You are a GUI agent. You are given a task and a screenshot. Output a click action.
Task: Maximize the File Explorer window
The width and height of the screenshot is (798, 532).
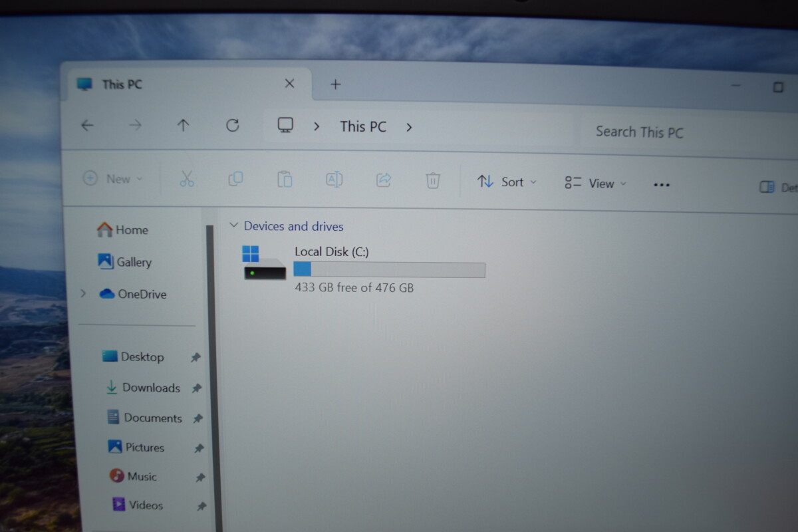[x=778, y=87]
